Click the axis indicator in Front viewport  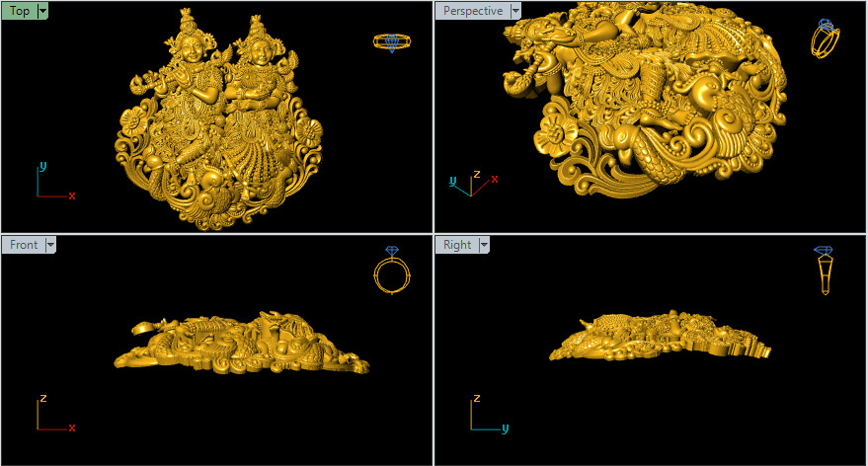tap(54, 414)
